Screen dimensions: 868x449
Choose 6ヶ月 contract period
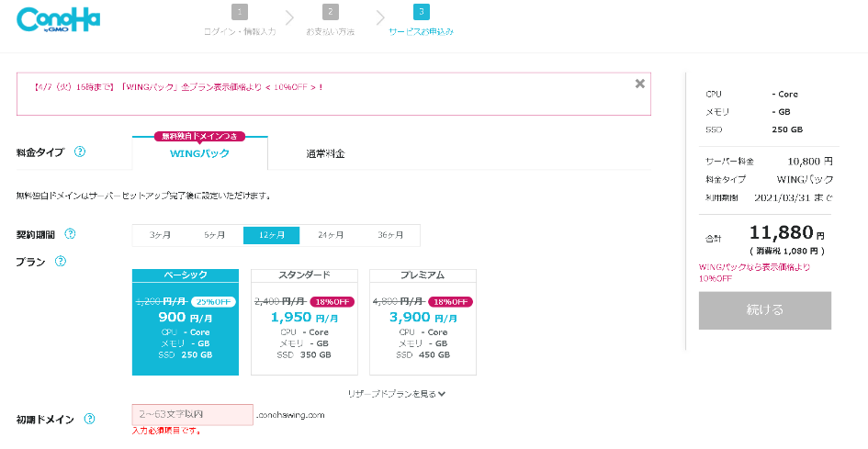coord(215,235)
